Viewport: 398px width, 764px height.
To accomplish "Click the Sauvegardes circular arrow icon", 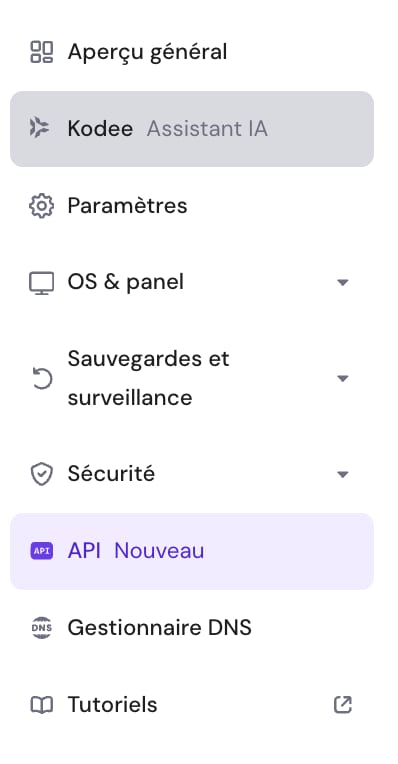I will coord(42,379).
